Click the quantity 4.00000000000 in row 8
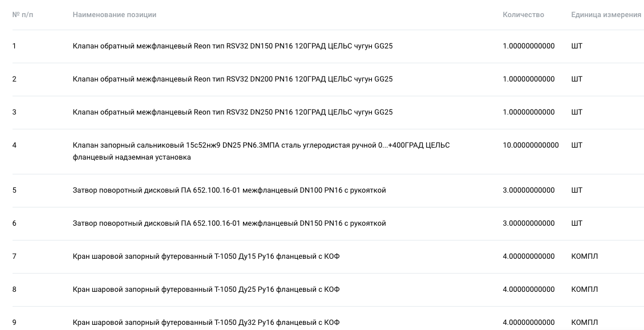 click(x=529, y=290)
